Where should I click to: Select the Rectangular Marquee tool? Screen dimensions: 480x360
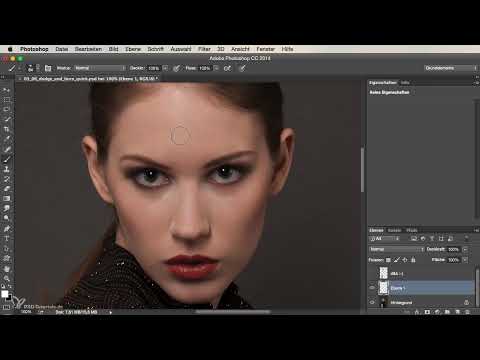tap(6, 100)
